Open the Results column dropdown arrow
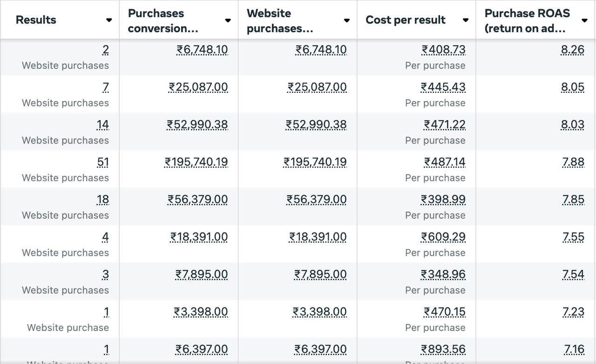This screenshot has height=364, width=596. coord(109,20)
